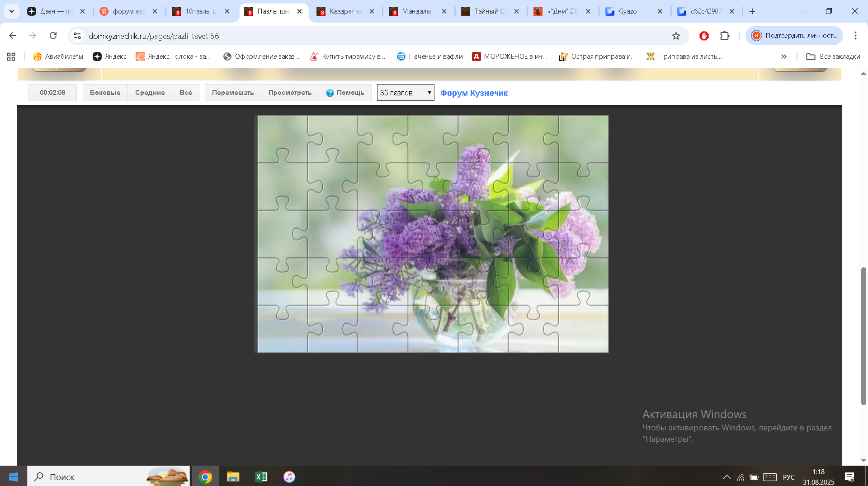
Task: Open the touch keyboard tray icon
Action: [x=770, y=477]
